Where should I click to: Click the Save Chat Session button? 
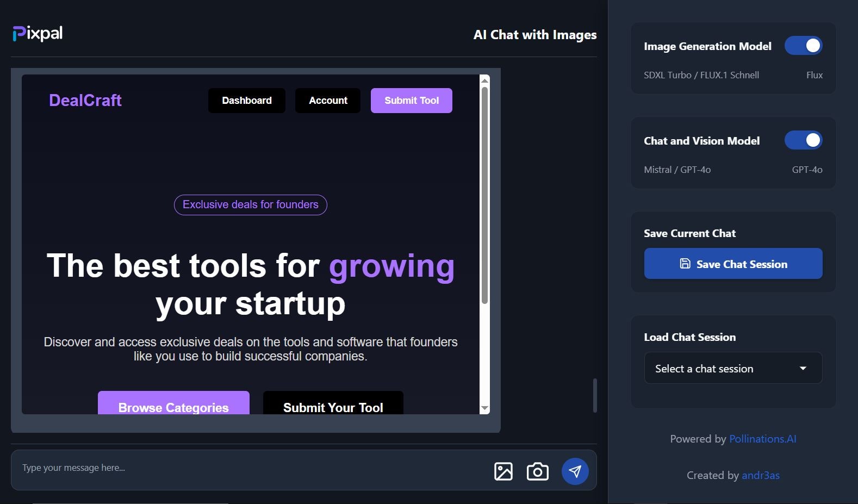click(x=733, y=264)
